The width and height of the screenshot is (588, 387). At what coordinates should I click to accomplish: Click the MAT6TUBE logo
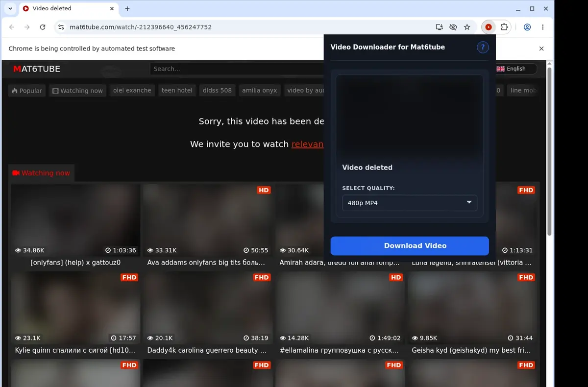pyautogui.click(x=37, y=69)
